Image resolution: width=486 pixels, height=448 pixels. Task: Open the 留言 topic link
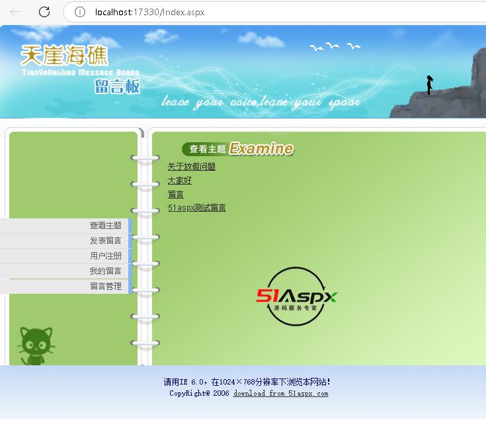click(x=175, y=195)
